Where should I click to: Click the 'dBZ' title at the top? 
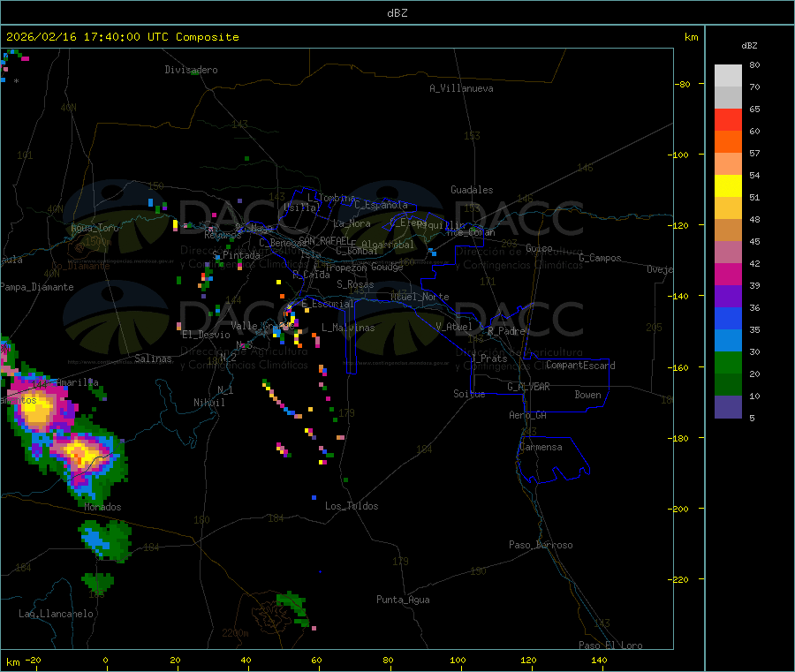click(397, 13)
